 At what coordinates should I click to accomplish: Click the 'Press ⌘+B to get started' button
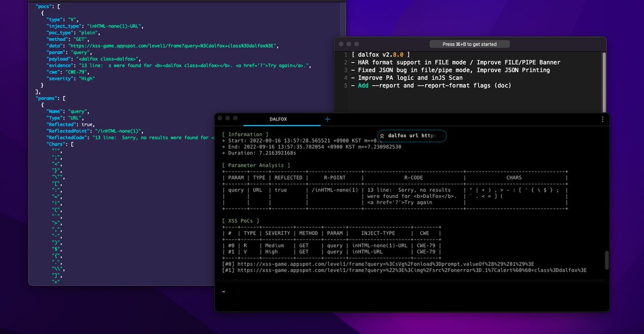(470, 44)
